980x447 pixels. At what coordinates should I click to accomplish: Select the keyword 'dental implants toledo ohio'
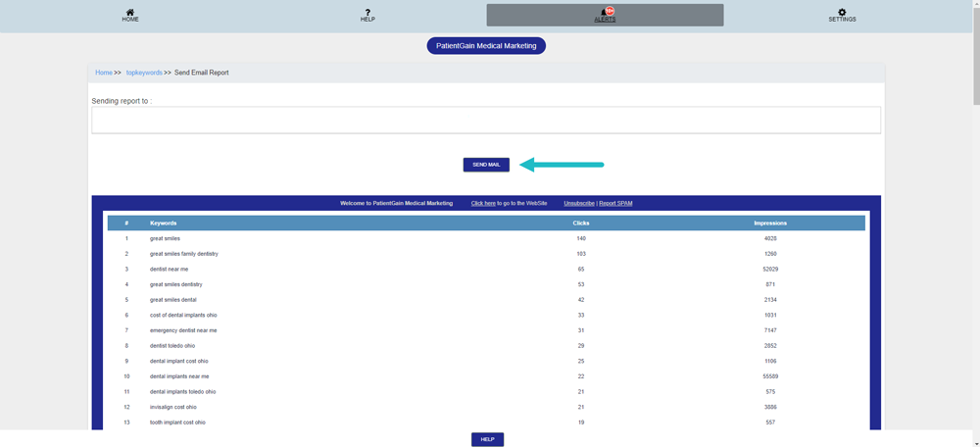pyautogui.click(x=182, y=392)
